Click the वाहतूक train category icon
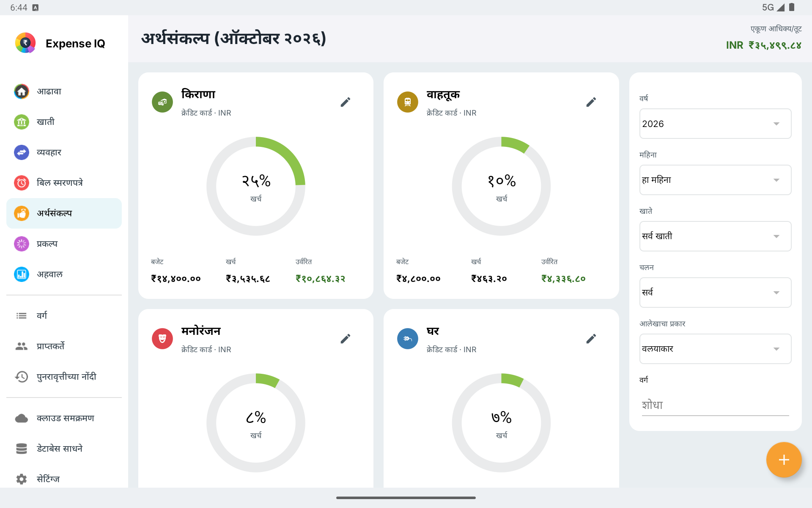This screenshot has height=508, width=812. [x=408, y=102]
